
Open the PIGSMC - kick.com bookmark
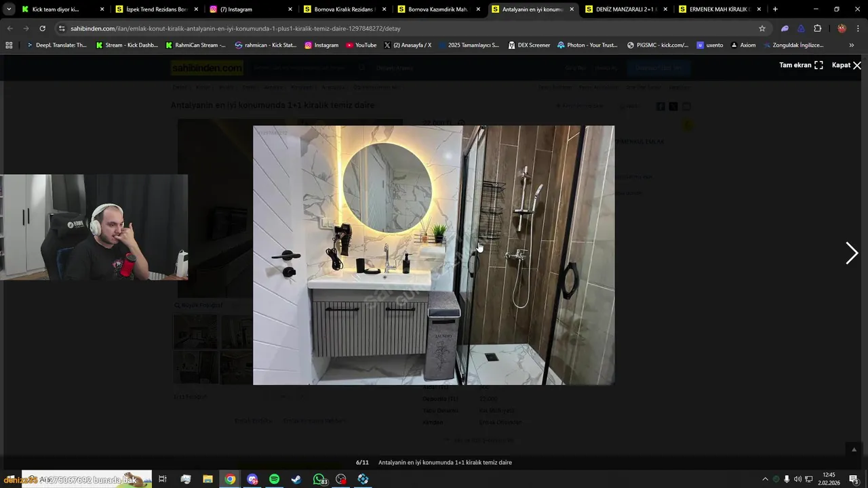pyautogui.click(x=658, y=45)
